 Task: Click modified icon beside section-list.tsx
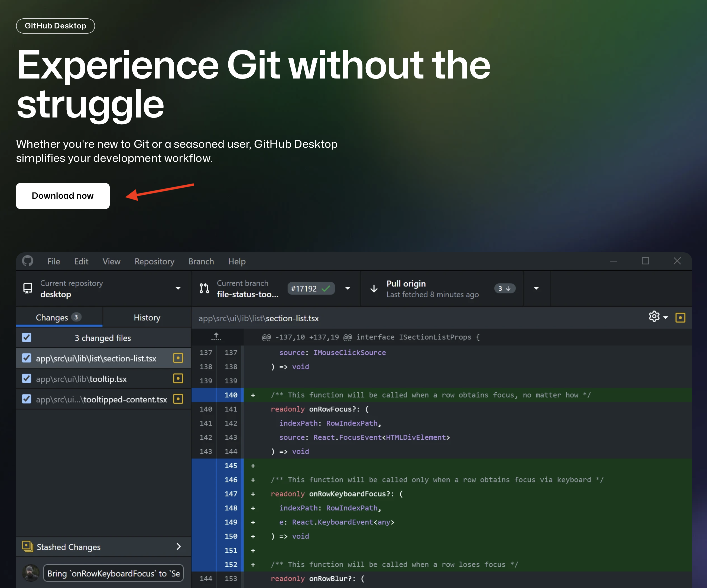[178, 358]
